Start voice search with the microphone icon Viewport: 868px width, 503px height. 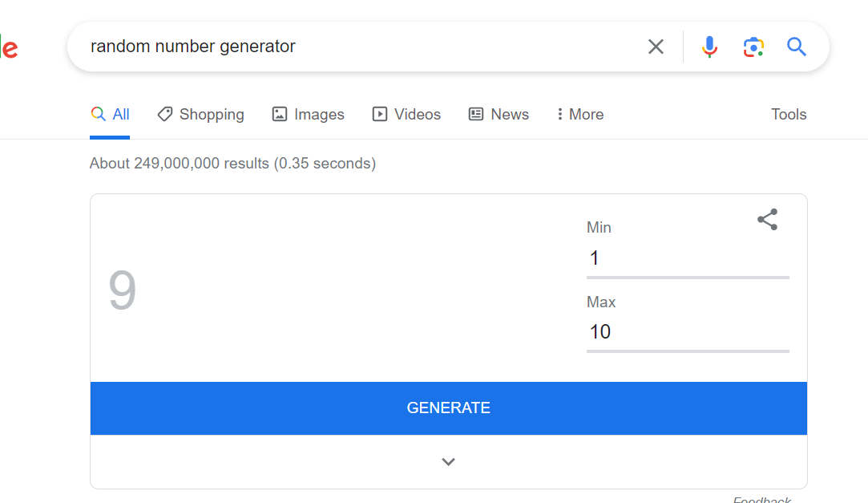click(709, 47)
